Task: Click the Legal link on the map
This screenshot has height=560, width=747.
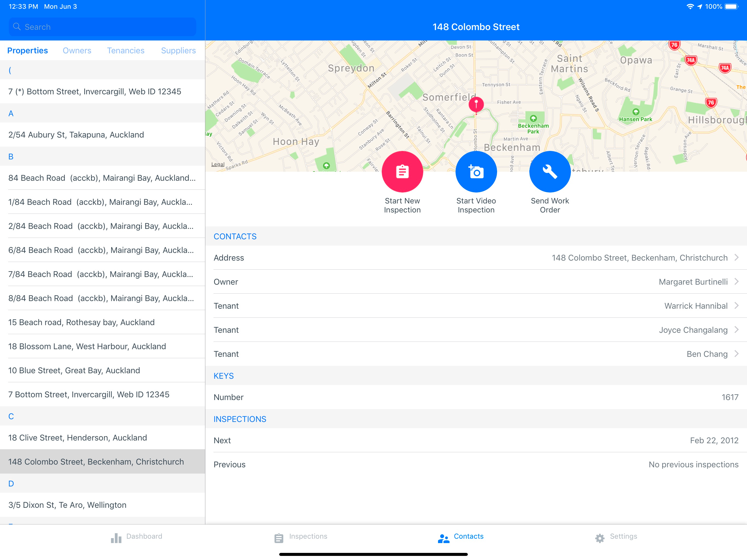Action: (x=218, y=164)
